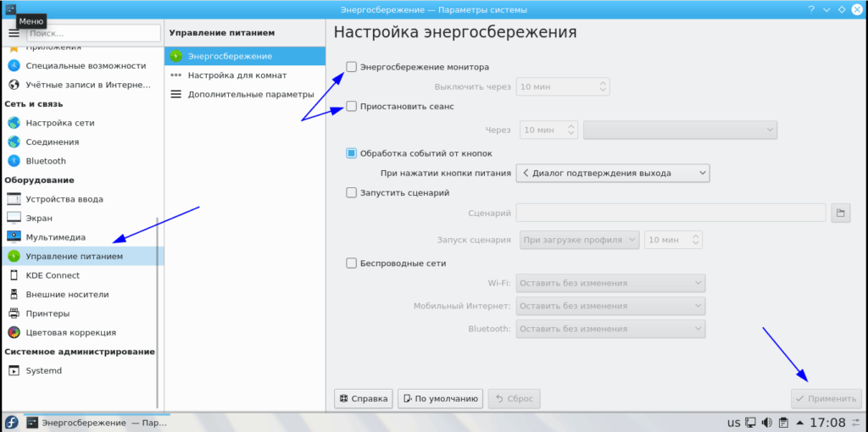Click the Мультимедиа icon
The width and height of the screenshot is (868, 432).
pyautogui.click(x=14, y=237)
